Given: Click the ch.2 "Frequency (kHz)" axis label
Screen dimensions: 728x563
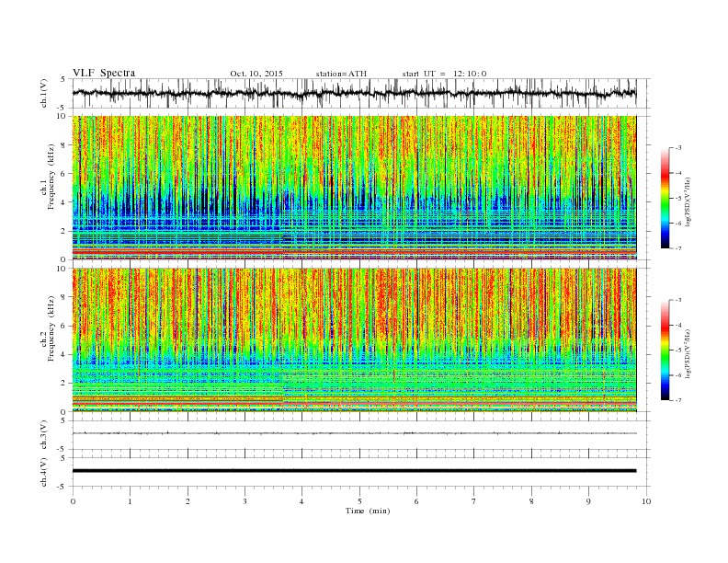Looking at the screenshot, I should click(x=51, y=327).
